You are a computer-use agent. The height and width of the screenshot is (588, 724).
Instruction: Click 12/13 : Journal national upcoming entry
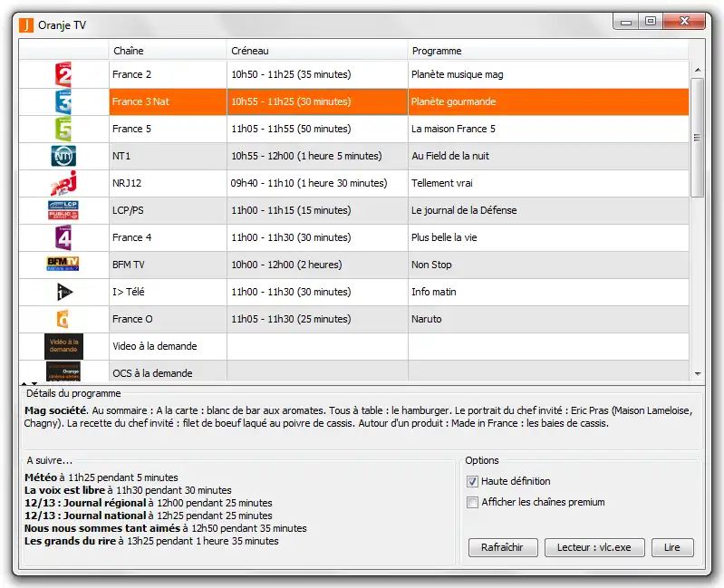click(x=149, y=516)
